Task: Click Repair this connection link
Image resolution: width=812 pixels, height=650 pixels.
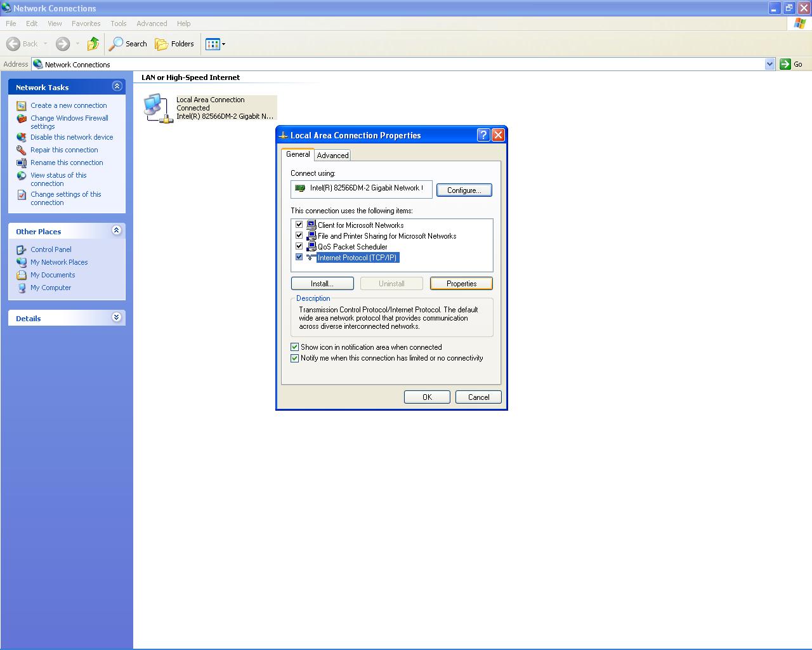Action: click(64, 150)
